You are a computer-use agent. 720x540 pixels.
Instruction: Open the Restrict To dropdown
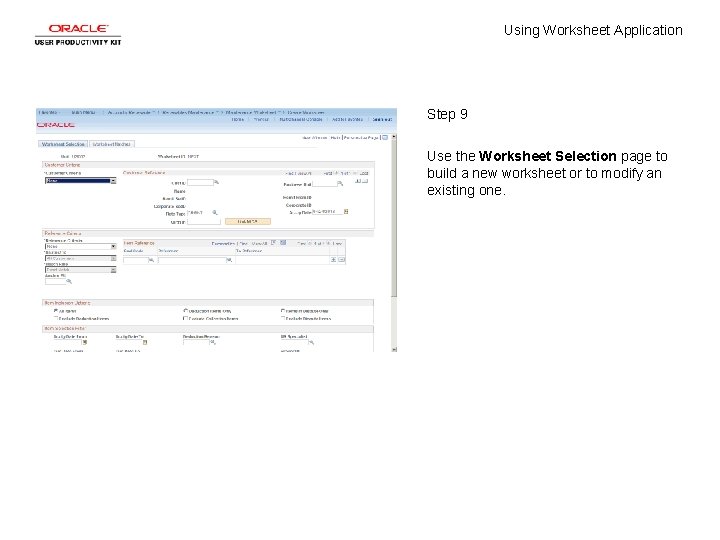click(x=81, y=259)
